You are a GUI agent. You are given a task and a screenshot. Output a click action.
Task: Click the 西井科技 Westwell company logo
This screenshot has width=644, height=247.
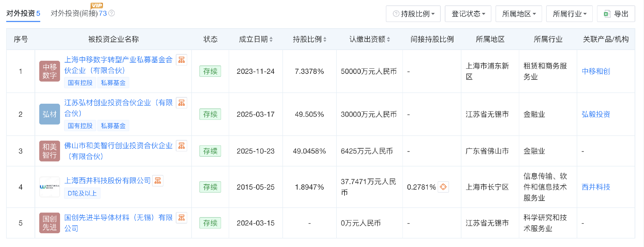point(50,187)
